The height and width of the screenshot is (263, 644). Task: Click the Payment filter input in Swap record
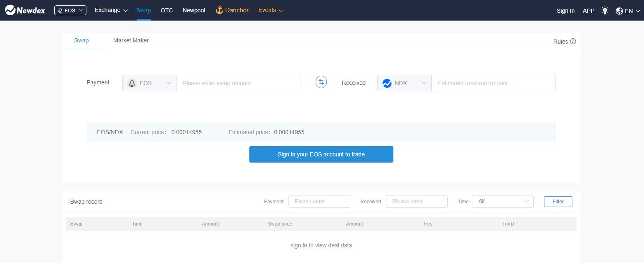click(x=319, y=202)
